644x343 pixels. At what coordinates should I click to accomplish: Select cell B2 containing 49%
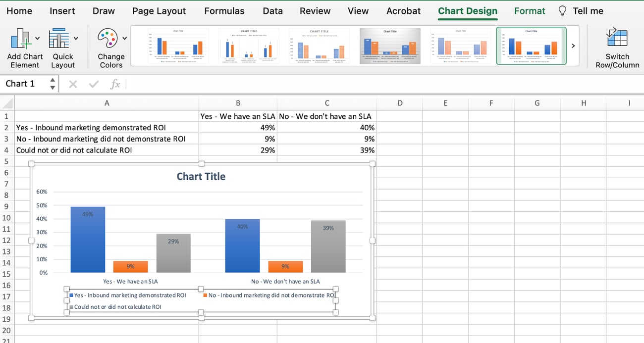238,127
